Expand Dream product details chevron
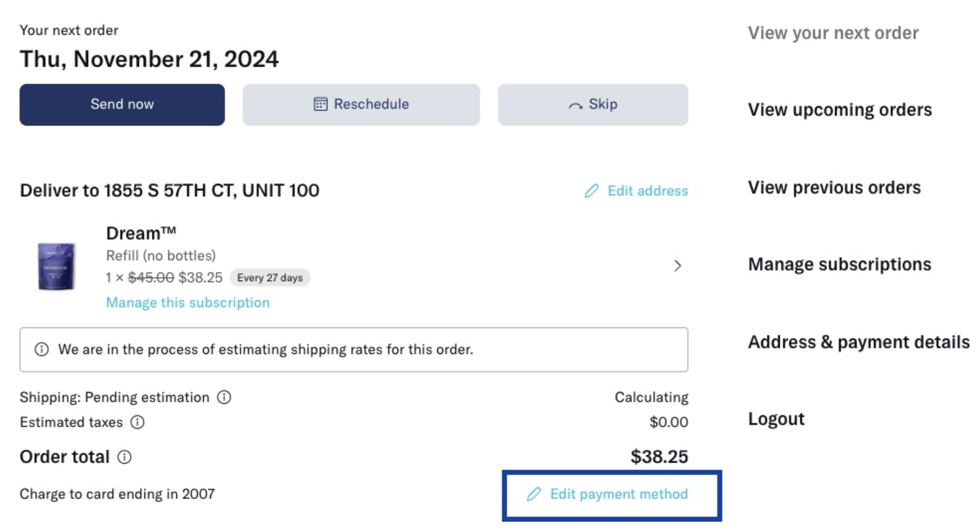980x530 pixels. click(677, 266)
